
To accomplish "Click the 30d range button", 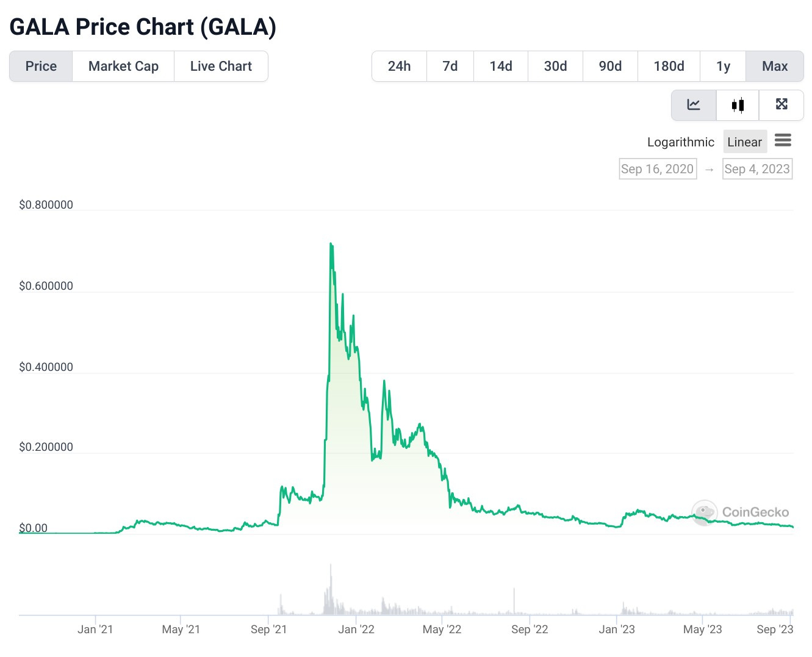I will click(555, 66).
